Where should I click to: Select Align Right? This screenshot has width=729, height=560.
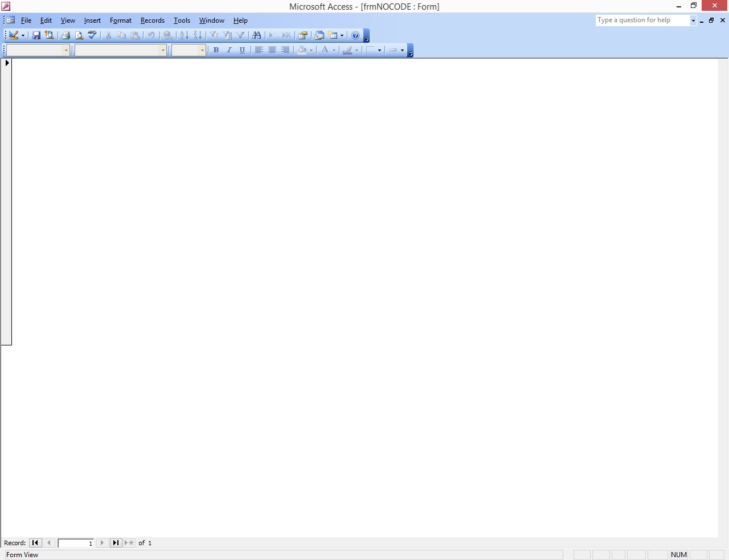(x=285, y=50)
